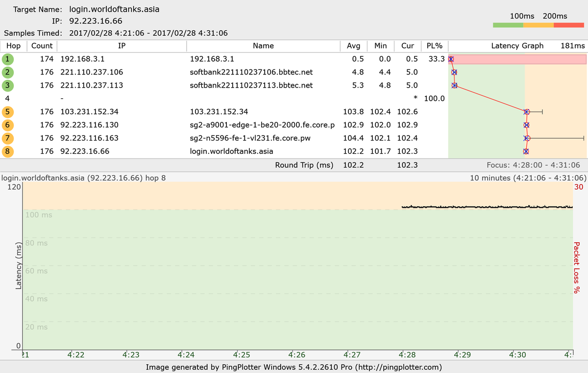Screen dimensions: 588x373
Task: Select the orange hop 8 circle icon
Action: click(8, 152)
